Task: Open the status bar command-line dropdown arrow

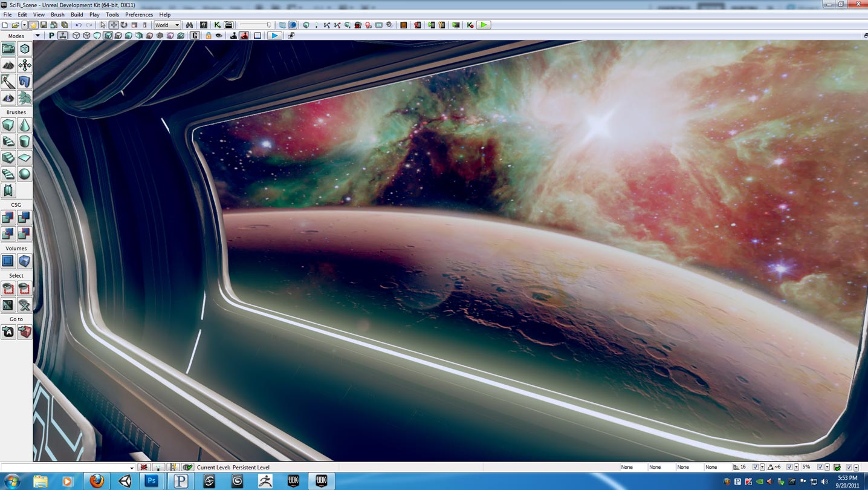Action: (132, 468)
